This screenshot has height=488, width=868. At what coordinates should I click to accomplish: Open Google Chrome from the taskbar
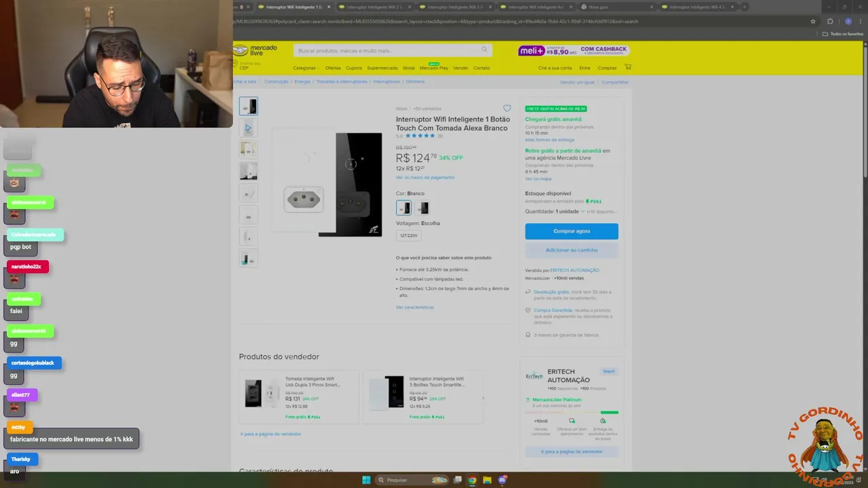pos(472,480)
